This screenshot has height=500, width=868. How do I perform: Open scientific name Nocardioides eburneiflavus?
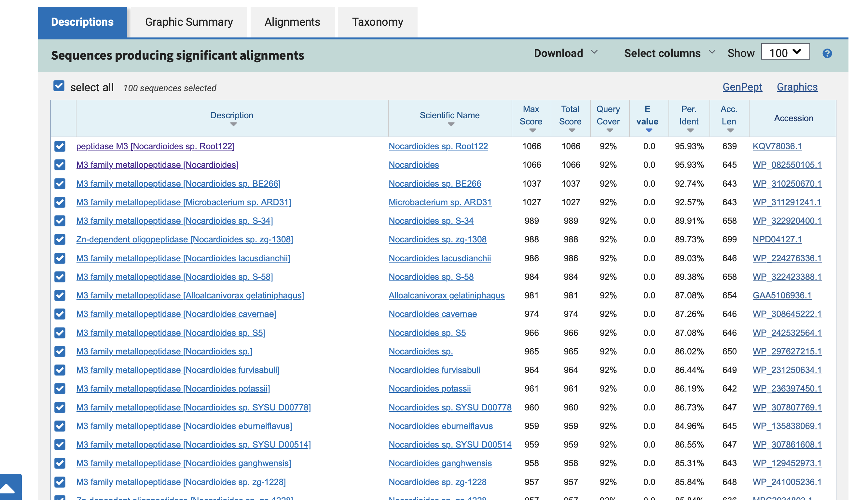pyautogui.click(x=441, y=426)
